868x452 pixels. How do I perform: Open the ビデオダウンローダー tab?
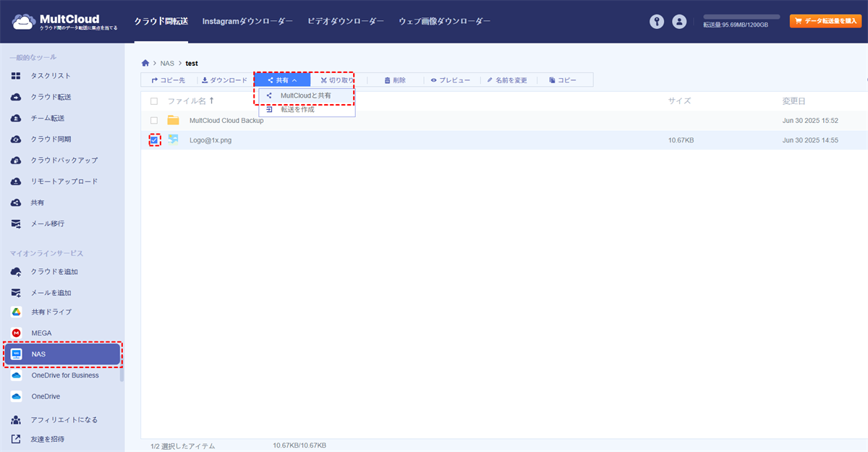click(x=346, y=22)
